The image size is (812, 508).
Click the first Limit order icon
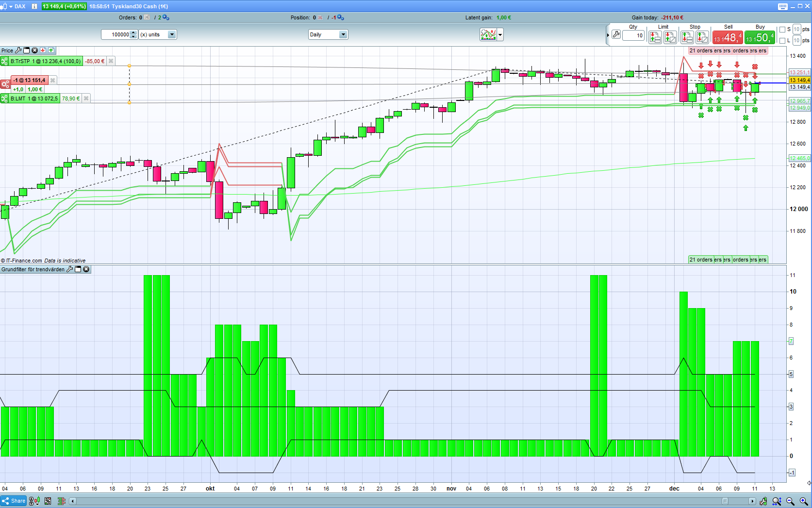(x=655, y=37)
